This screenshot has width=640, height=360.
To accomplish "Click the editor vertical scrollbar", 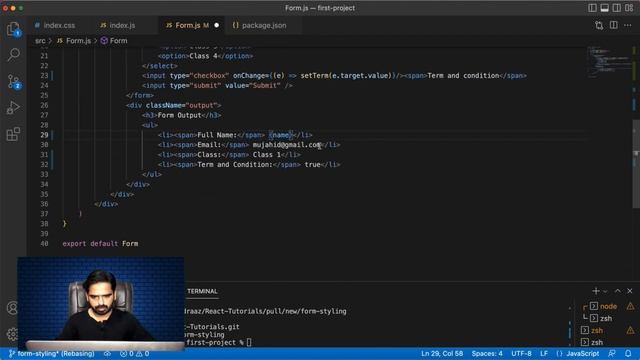I will pyautogui.click(x=636, y=163).
